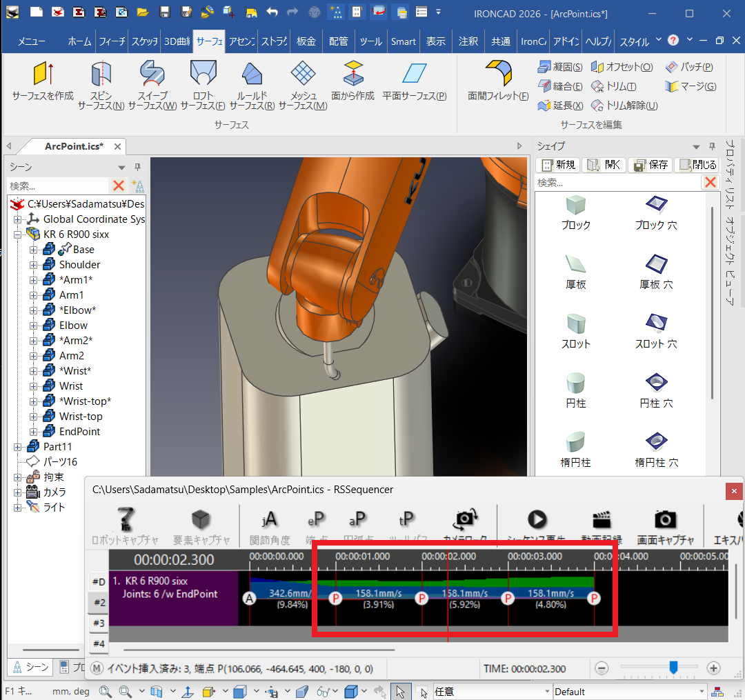The height and width of the screenshot is (700, 745).
Task: Click Untrim (トリム解除) surface command
Action: click(x=624, y=106)
